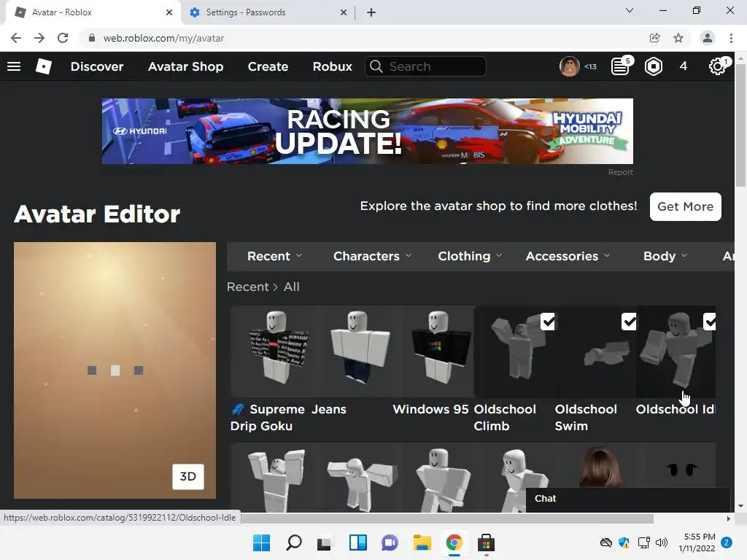Viewport: 747px width, 560px height.
Task: Open Microsoft Store from the taskbar
Action: (x=486, y=542)
